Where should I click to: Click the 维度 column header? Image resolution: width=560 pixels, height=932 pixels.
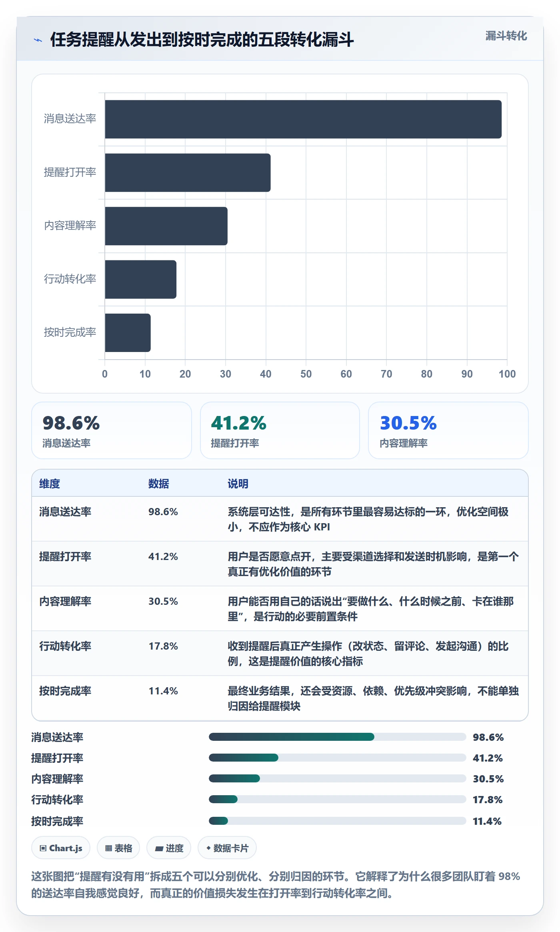pyautogui.click(x=50, y=484)
